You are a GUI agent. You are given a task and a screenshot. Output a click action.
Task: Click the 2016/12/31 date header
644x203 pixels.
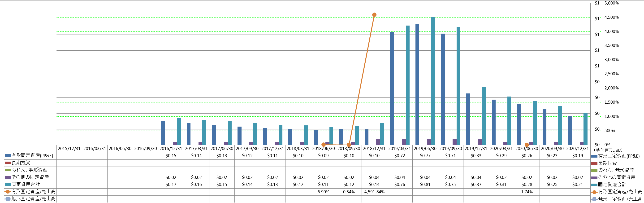tap(171, 148)
